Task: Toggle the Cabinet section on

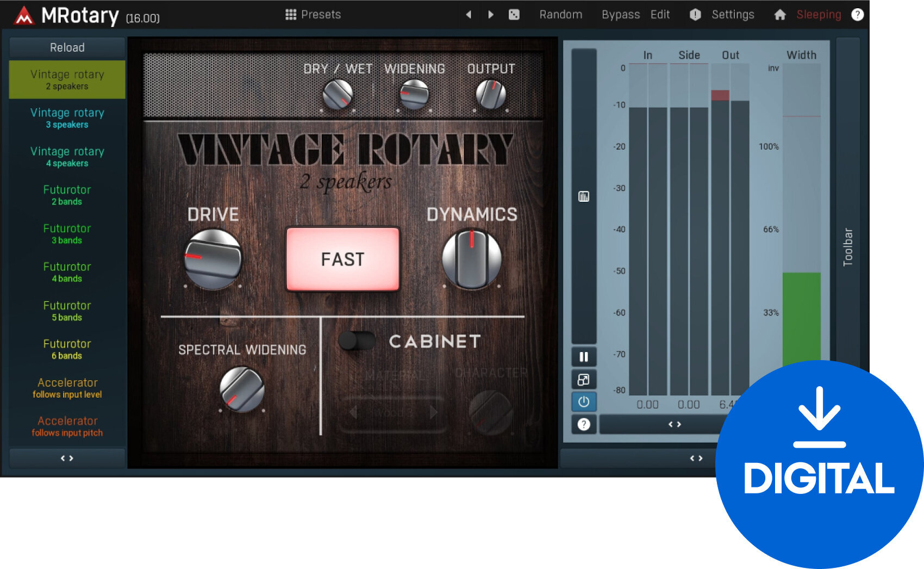Action: [x=356, y=341]
